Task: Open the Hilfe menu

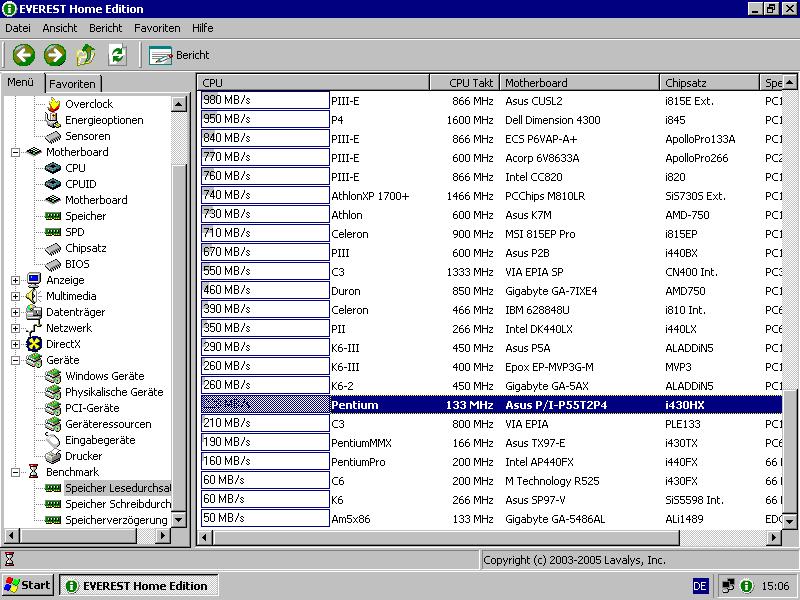Action: point(202,28)
